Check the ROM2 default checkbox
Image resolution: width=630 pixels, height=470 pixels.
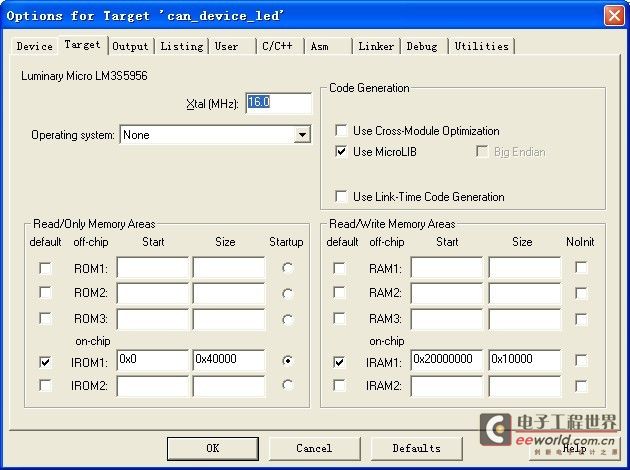tap(45, 292)
